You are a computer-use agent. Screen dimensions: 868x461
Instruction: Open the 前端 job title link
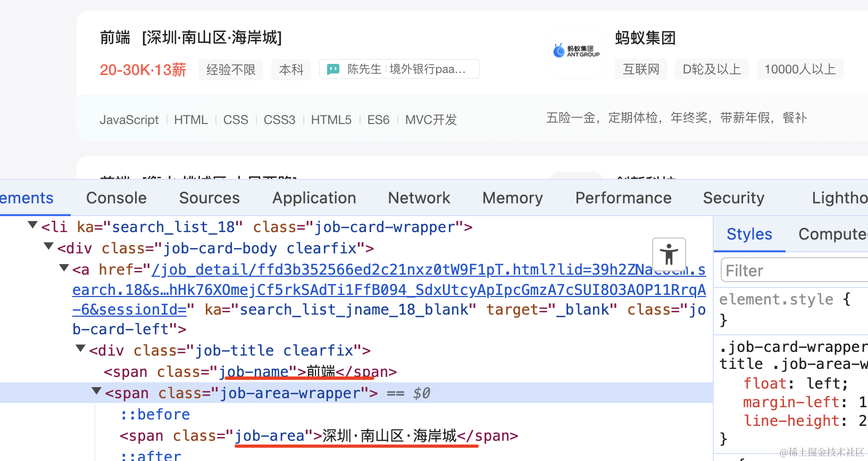[115, 38]
